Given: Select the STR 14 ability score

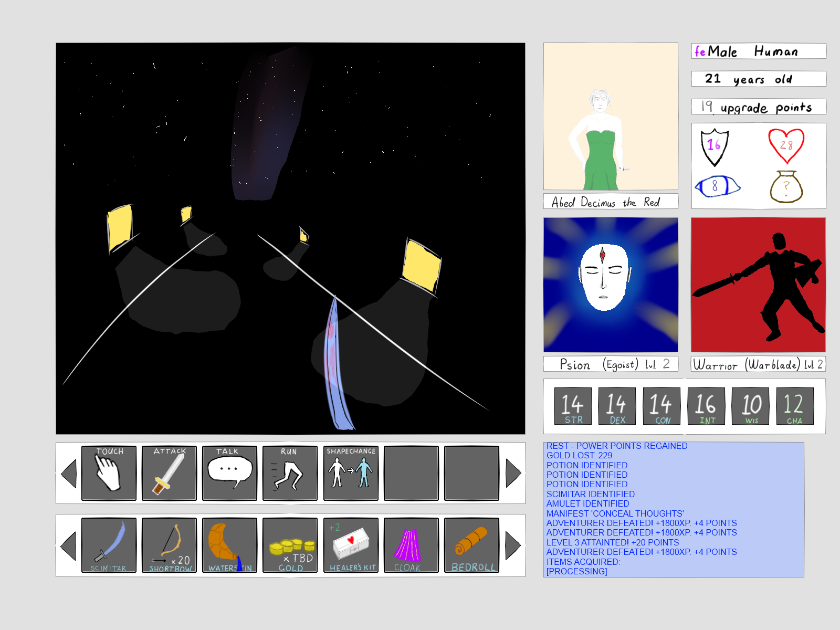Looking at the screenshot, I should (573, 406).
